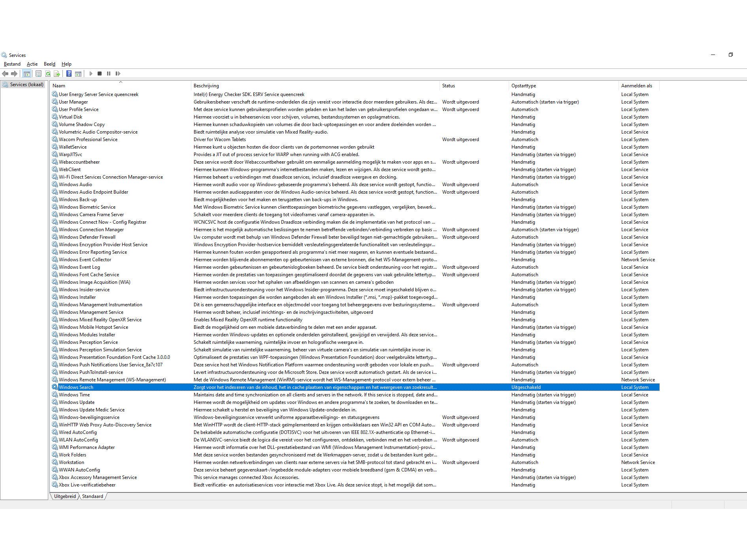Click the Pause service icon
Screen dimensions: 747x560
[109, 74]
